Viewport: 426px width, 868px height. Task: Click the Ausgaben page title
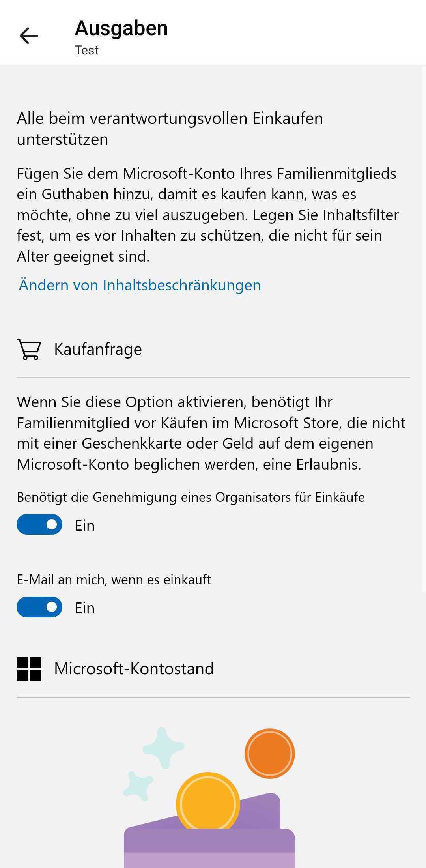pyautogui.click(x=121, y=28)
